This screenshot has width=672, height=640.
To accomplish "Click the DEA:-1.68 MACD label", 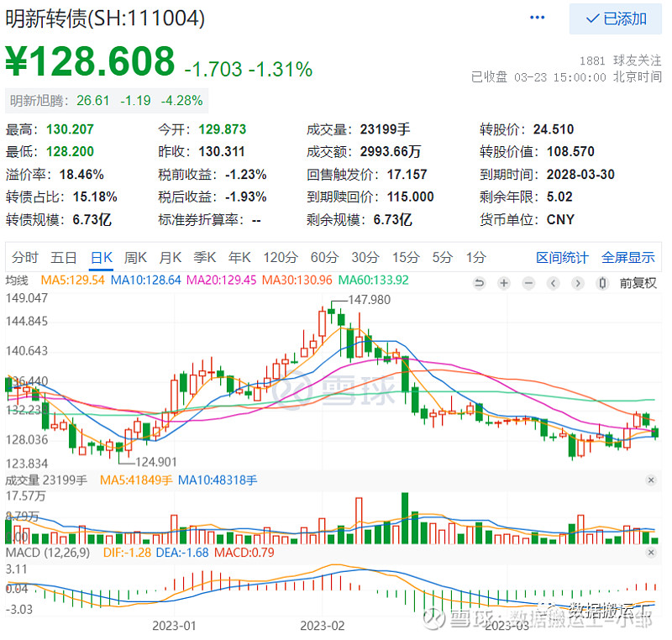I will 182,553.
